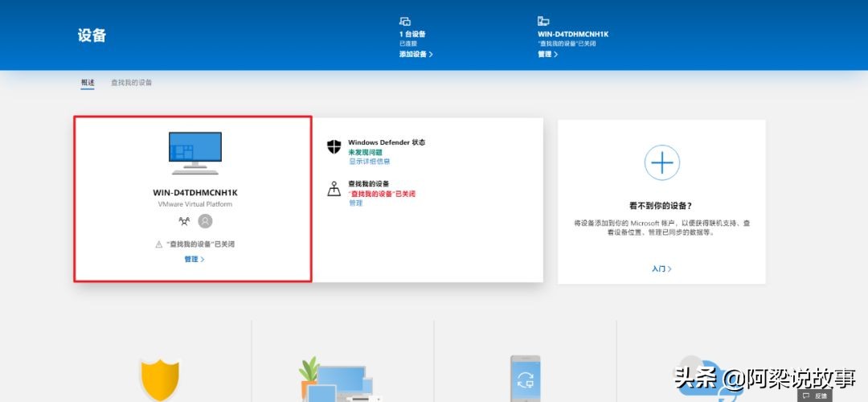Click the feedback chat icon in bottom corner

(807, 396)
